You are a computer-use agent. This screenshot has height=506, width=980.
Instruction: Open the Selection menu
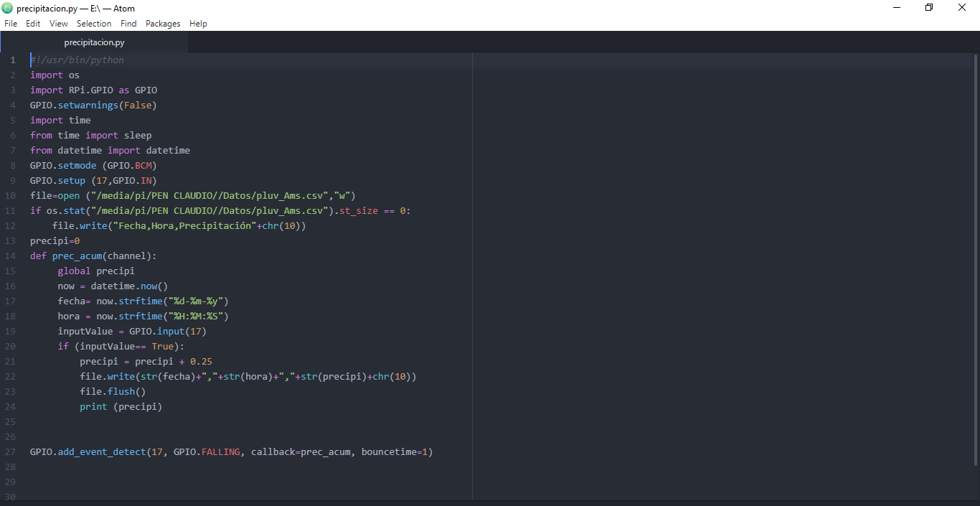tap(94, 24)
